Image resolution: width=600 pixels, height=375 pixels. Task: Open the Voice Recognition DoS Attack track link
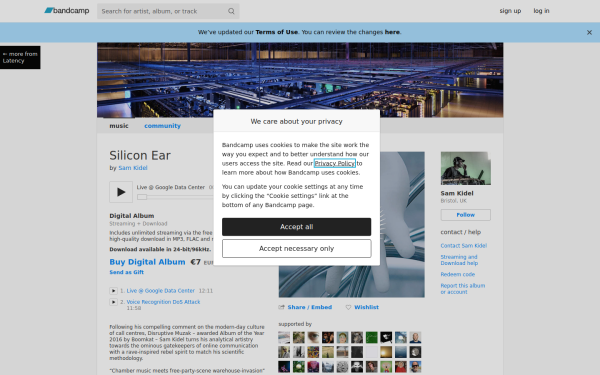[163, 302]
